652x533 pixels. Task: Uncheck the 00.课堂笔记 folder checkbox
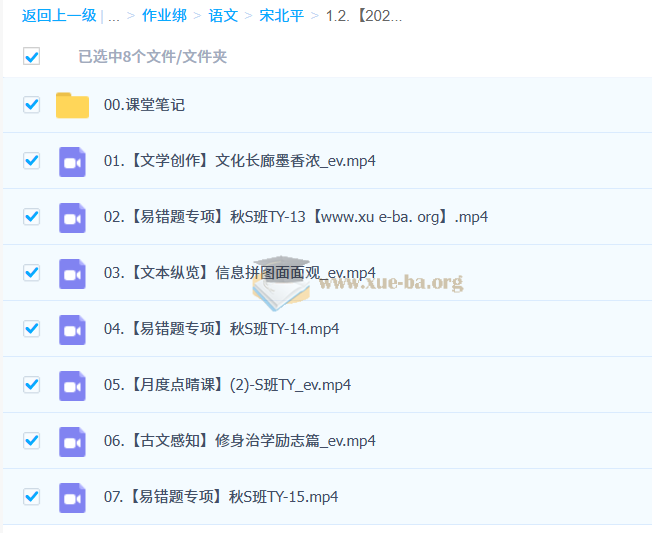tap(32, 105)
